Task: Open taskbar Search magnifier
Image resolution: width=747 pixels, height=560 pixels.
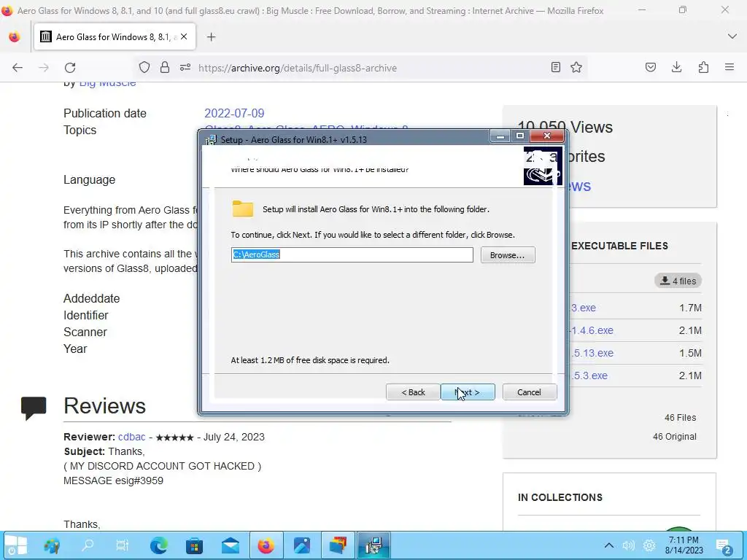Action: tap(88, 545)
